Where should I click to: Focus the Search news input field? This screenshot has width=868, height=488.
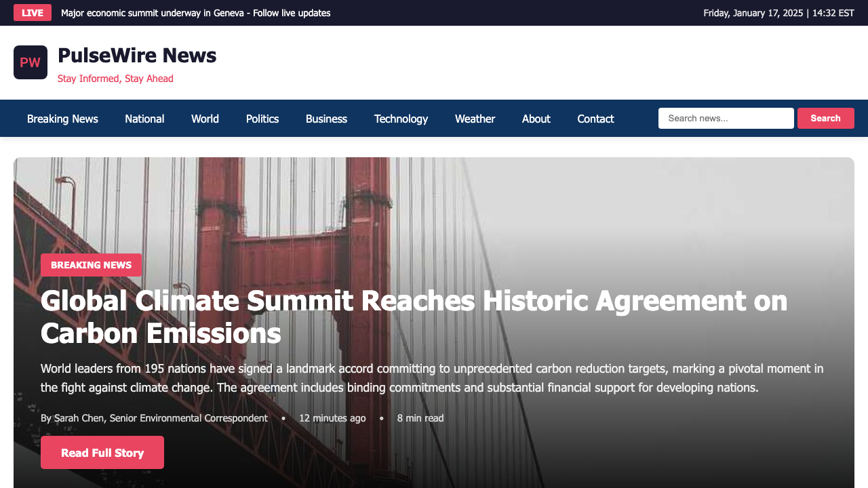click(726, 118)
